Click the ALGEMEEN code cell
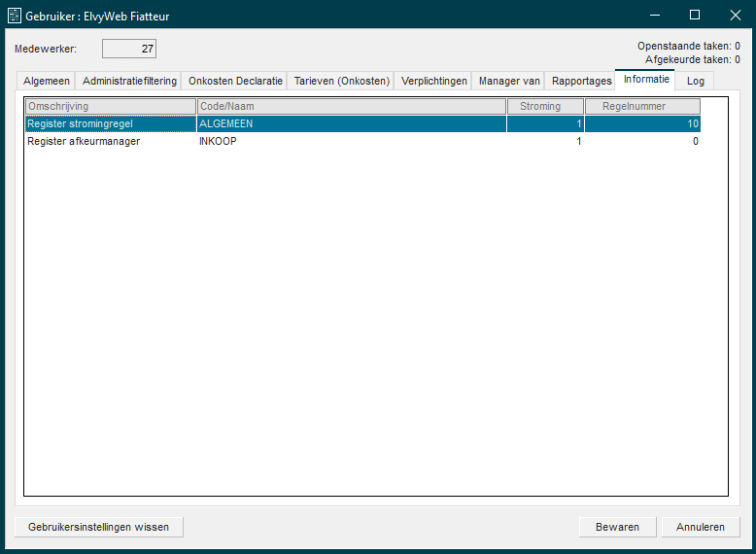The image size is (756, 554). [x=352, y=123]
